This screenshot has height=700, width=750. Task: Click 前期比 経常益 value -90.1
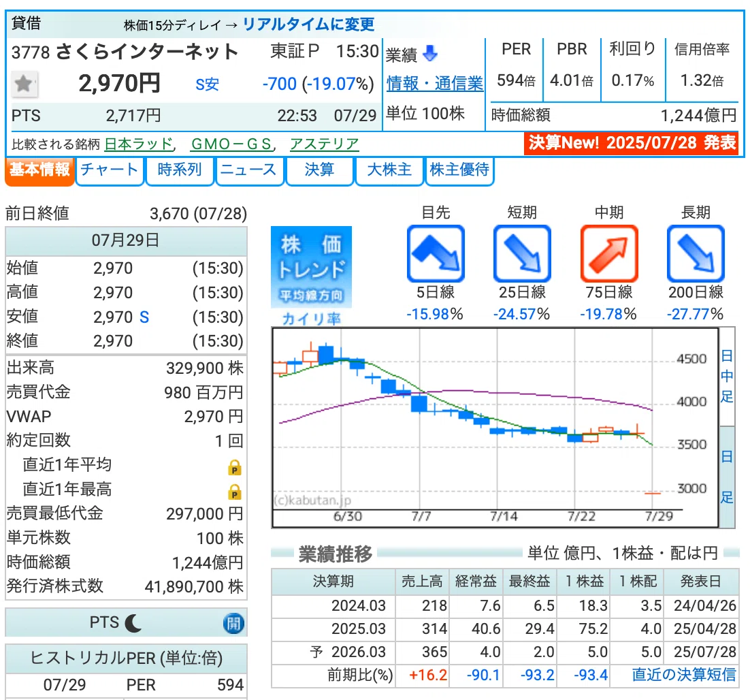point(483,675)
